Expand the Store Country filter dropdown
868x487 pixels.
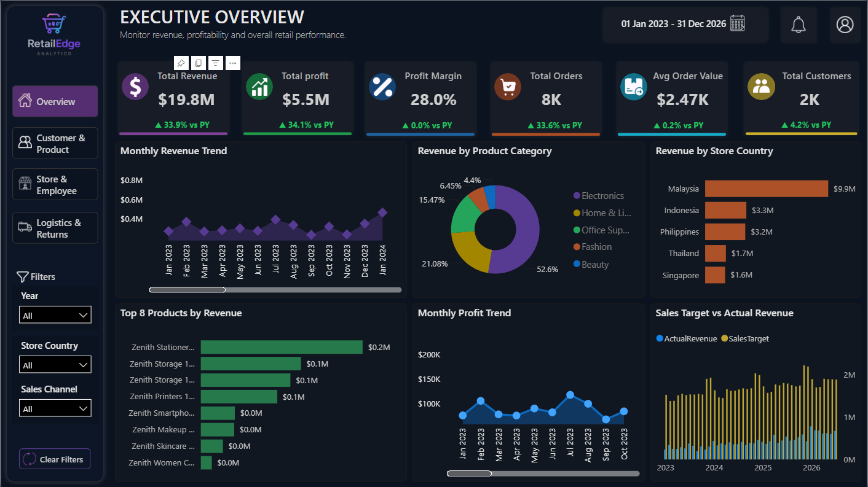pyautogui.click(x=55, y=365)
